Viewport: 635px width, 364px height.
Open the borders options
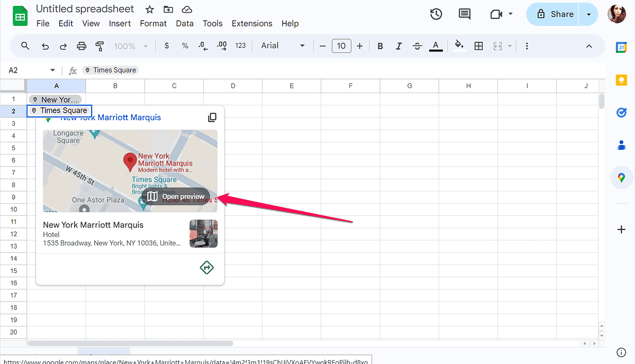478,46
